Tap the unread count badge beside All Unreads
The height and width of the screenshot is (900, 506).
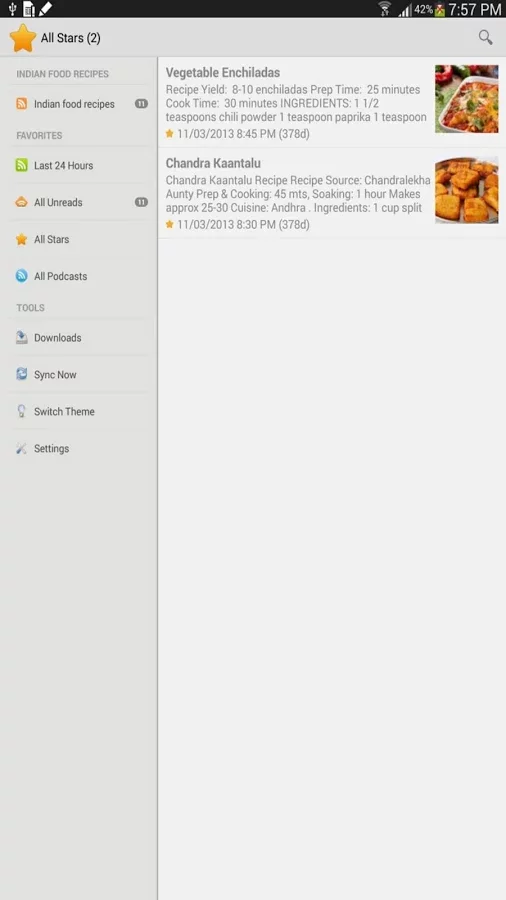pos(141,202)
